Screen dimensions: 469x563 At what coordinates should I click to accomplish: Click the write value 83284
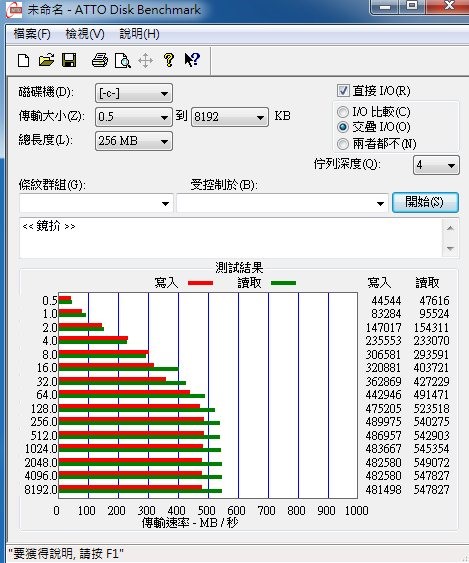click(386, 314)
